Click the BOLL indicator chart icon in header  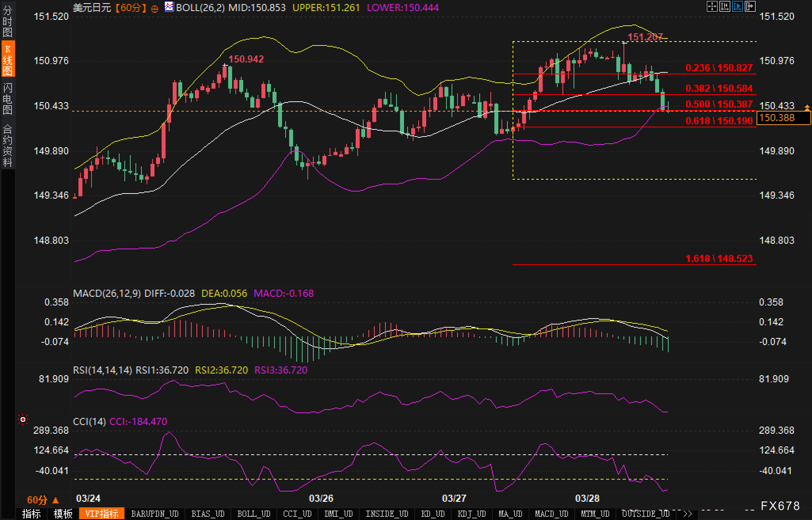[x=169, y=7]
